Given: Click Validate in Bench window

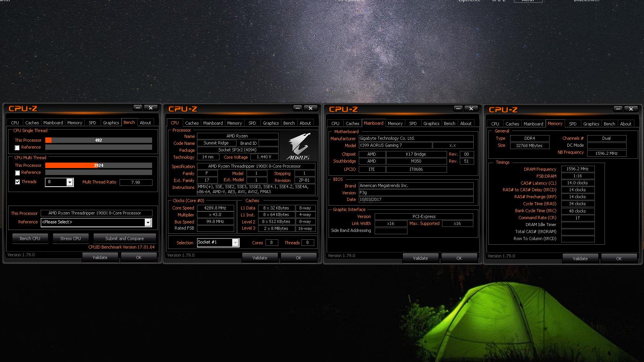Looking at the screenshot, I should [100, 257].
